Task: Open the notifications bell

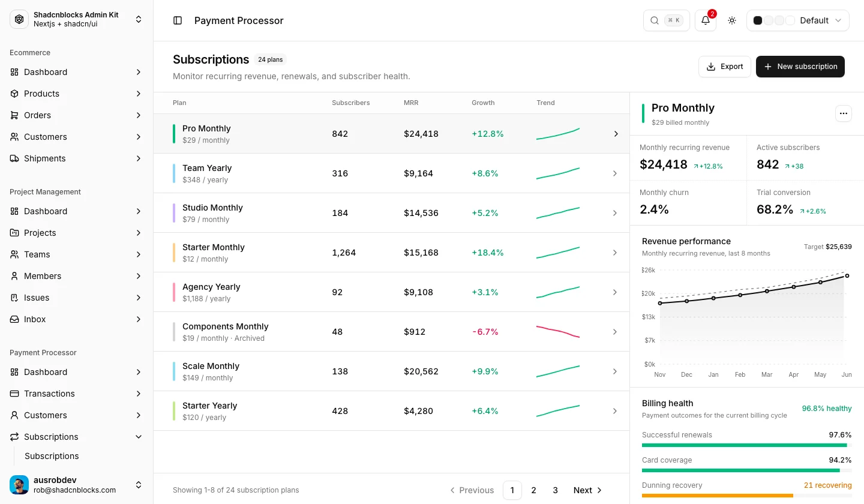Action: tap(706, 20)
